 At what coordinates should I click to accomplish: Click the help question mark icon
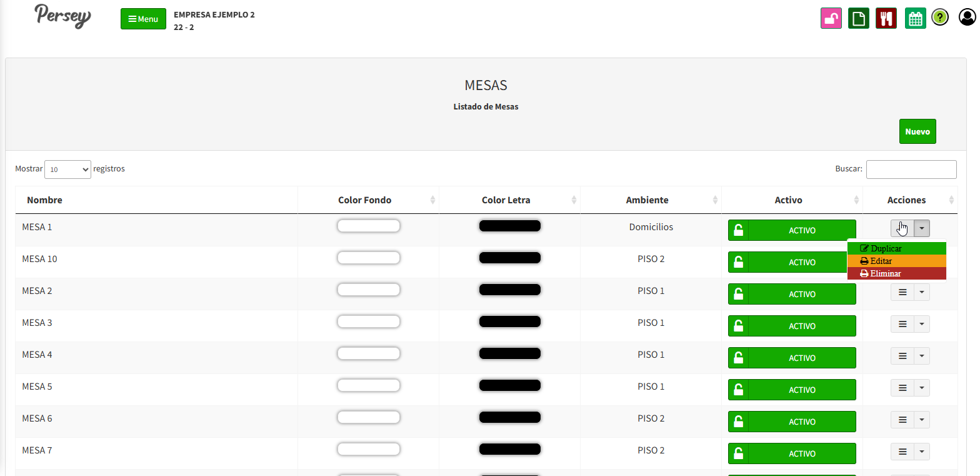click(940, 18)
